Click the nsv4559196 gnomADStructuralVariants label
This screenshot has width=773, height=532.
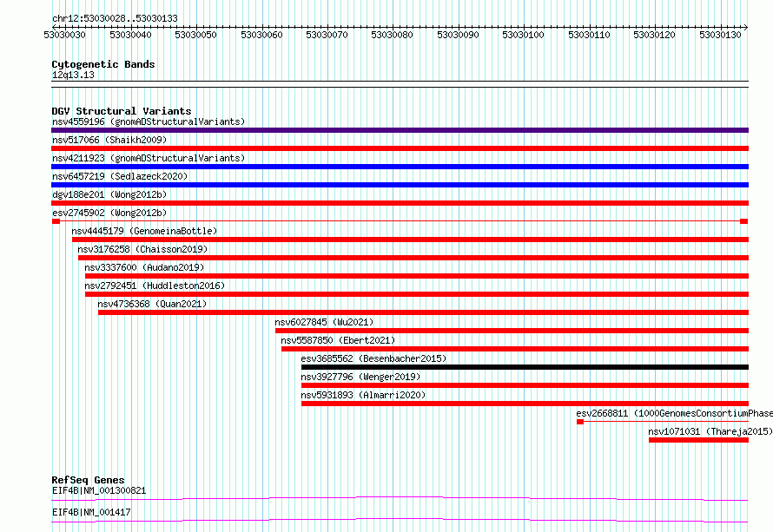[x=149, y=122]
